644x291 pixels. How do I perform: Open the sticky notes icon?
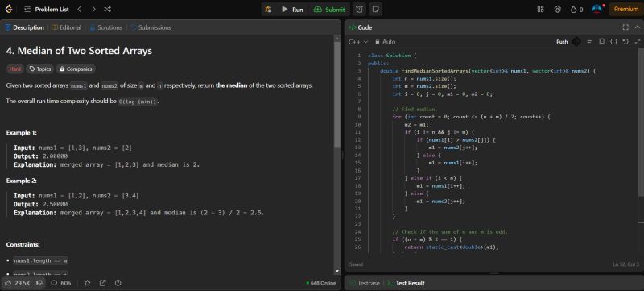click(x=374, y=10)
